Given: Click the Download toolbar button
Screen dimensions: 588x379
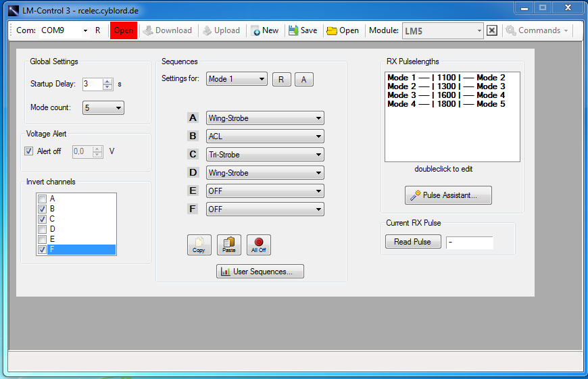Looking at the screenshot, I should [168, 30].
